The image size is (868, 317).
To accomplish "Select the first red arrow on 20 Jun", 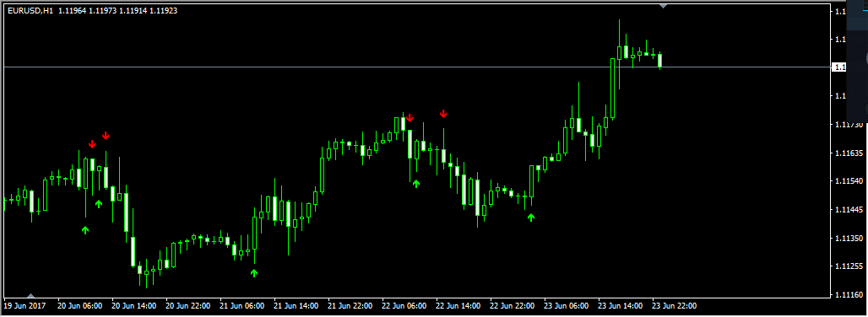I will click(x=92, y=144).
